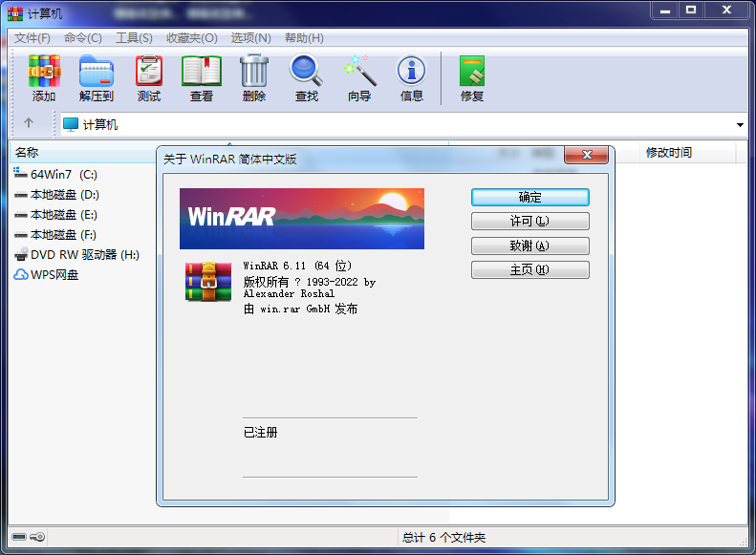The image size is (756, 555).
Task: Minimize the main WinRAR window
Action: 665,10
